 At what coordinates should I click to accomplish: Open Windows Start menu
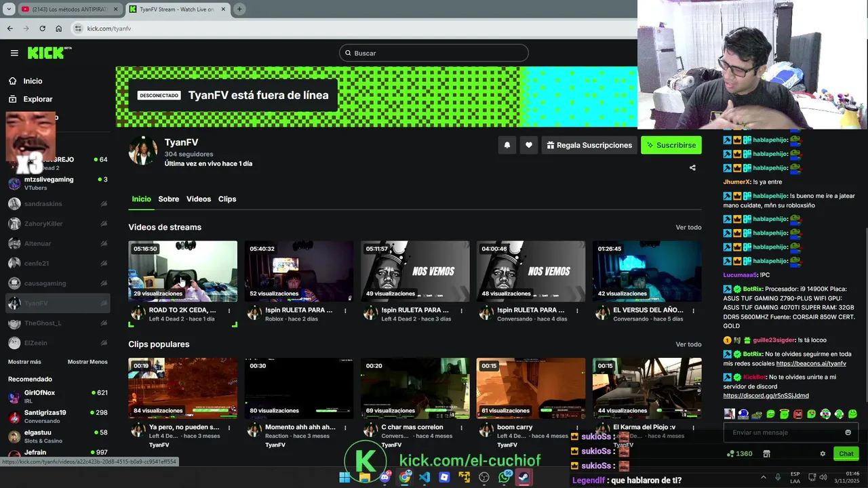coord(344,477)
